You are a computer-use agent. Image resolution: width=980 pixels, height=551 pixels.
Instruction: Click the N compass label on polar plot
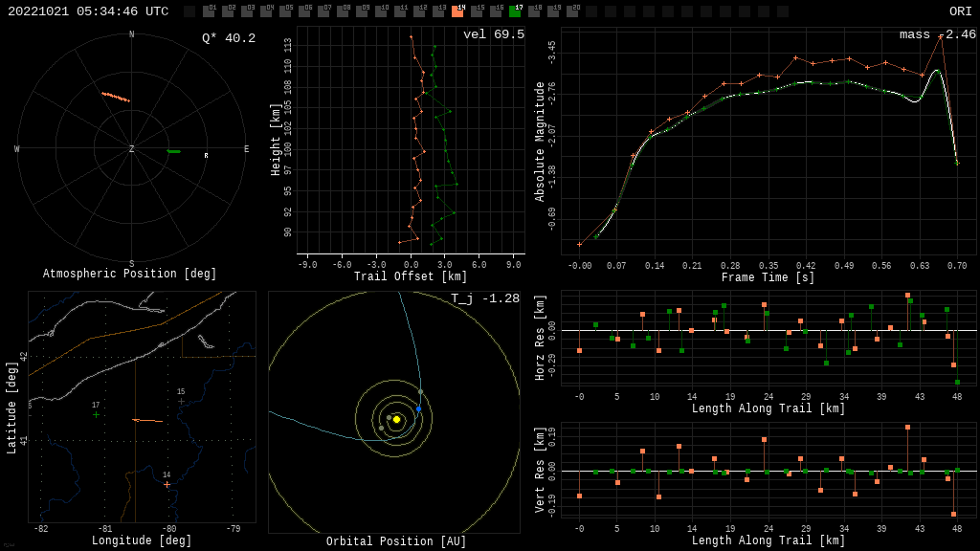click(x=131, y=34)
